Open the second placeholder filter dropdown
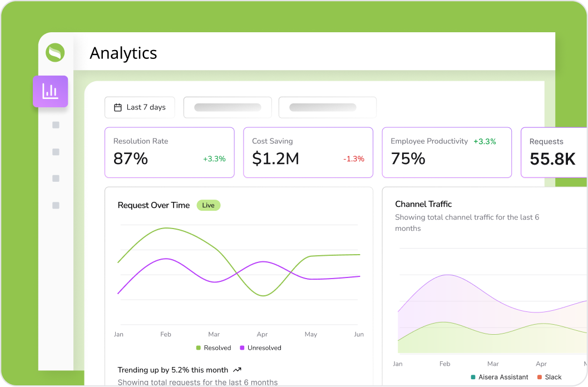588x387 pixels. [327, 107]
